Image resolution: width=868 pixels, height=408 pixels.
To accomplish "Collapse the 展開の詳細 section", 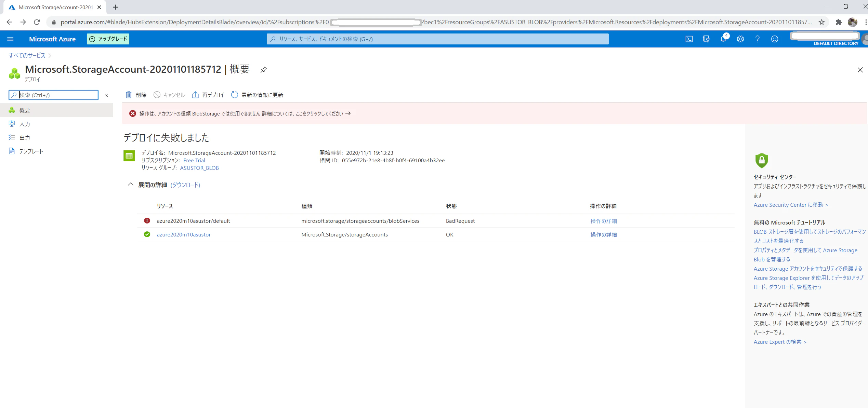I will tap(130, 185).
